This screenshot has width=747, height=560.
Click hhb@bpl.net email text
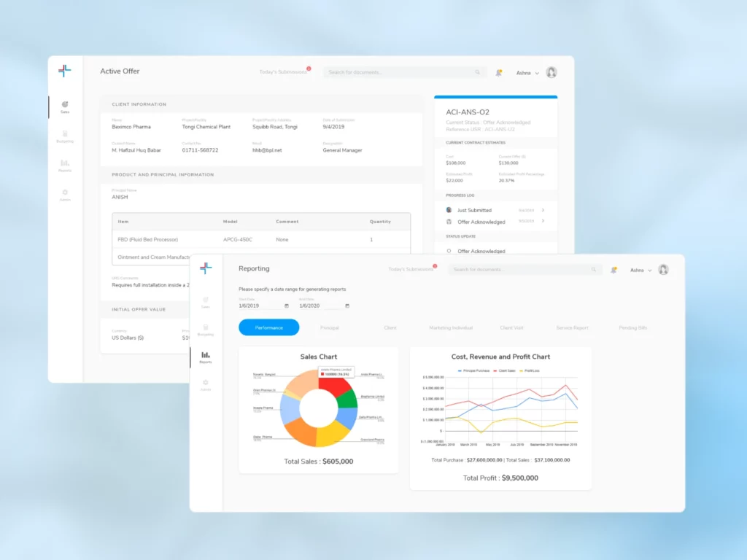[267, 150]
